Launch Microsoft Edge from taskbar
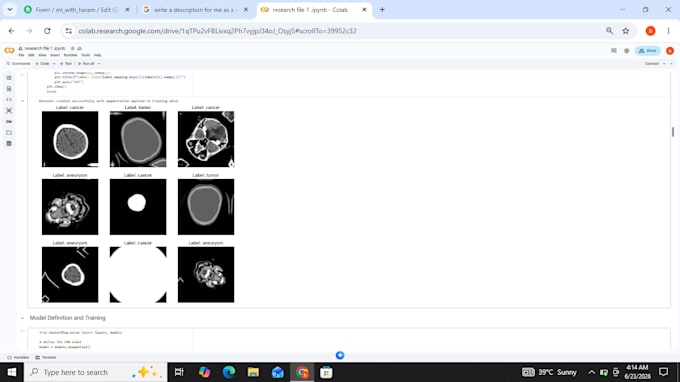 click(x=229, y=372)
